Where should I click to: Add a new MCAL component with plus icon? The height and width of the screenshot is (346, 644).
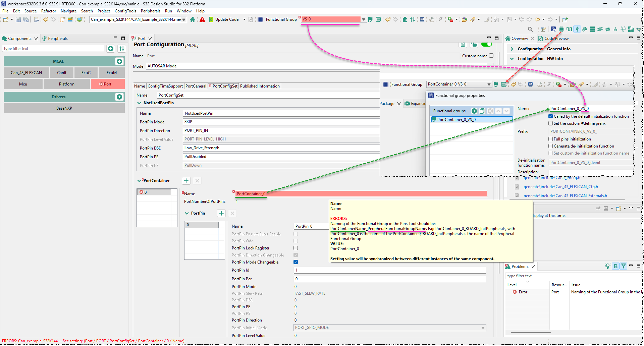(x=119, y=61)
